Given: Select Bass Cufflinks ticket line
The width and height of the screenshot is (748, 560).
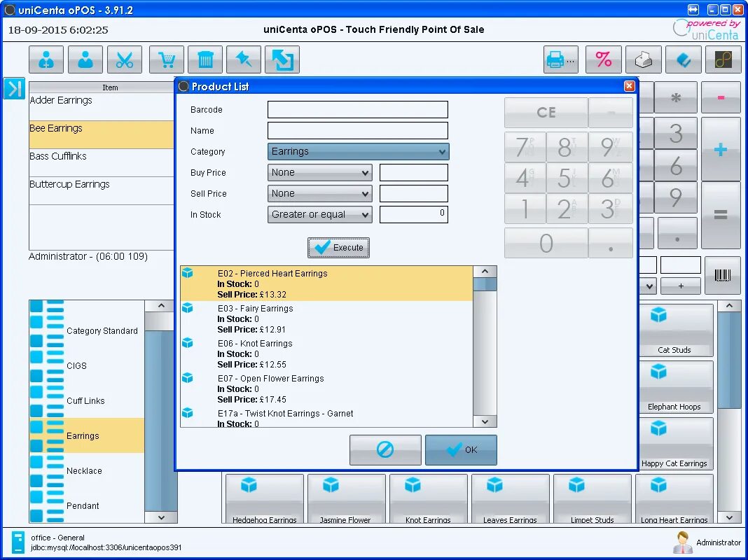Looking at the screenshot, I should pos(101,162).
